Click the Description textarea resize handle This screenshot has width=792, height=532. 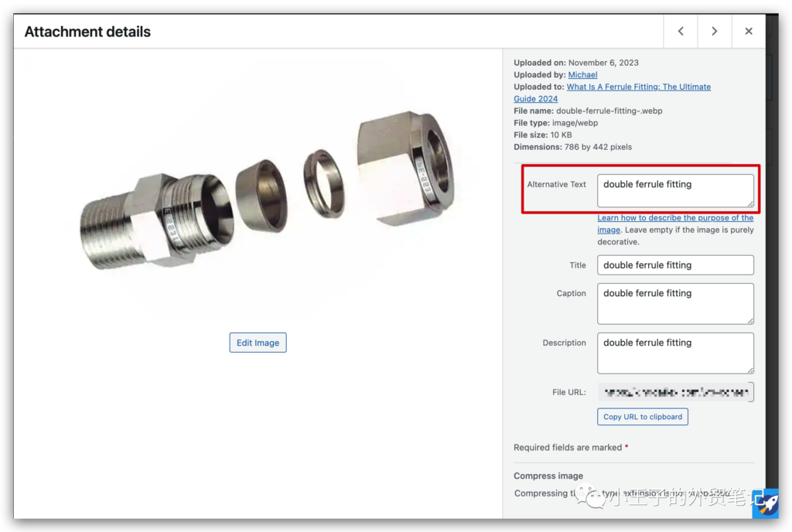749,370
